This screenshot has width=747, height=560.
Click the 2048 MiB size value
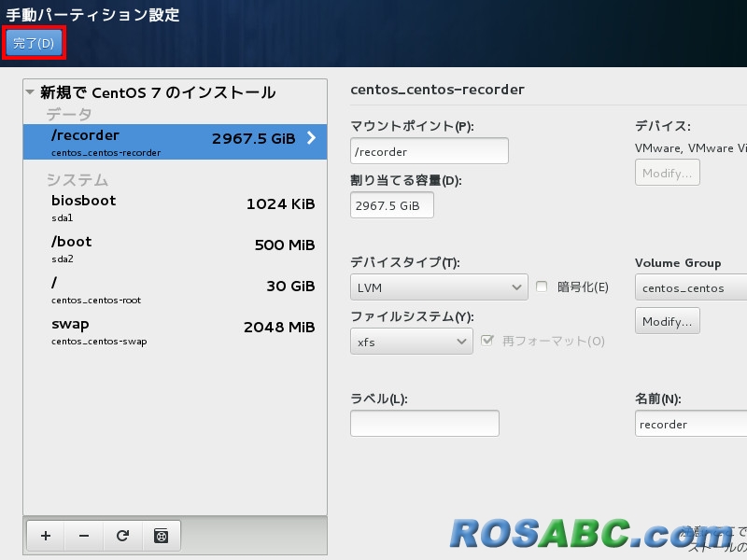click(279, 328)
